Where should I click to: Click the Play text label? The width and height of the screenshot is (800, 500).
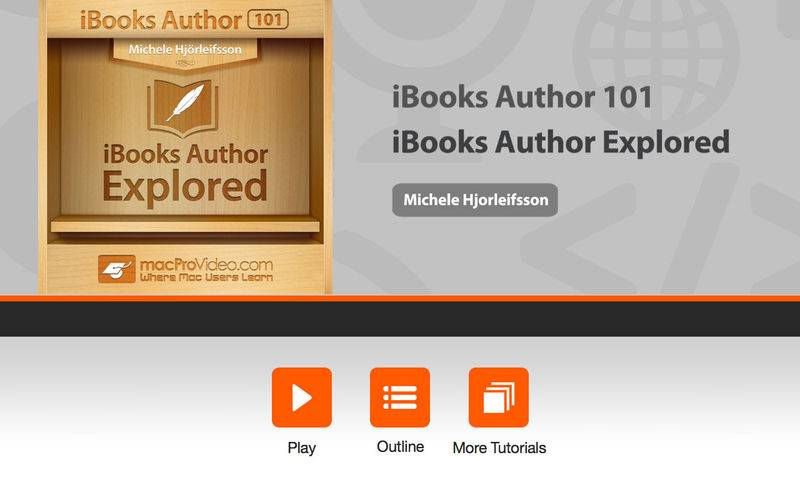[x=302, y=448]
